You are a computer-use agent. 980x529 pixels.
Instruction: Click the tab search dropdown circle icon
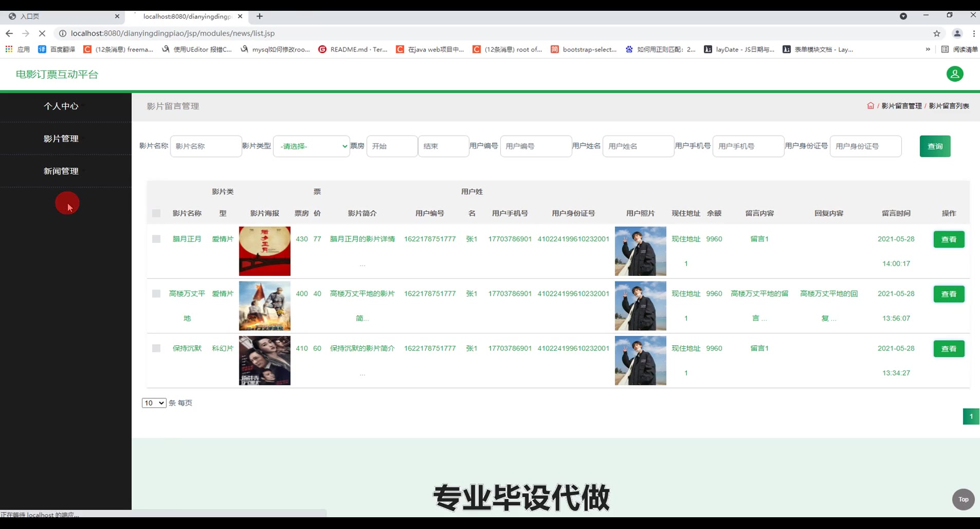(903, 16)
